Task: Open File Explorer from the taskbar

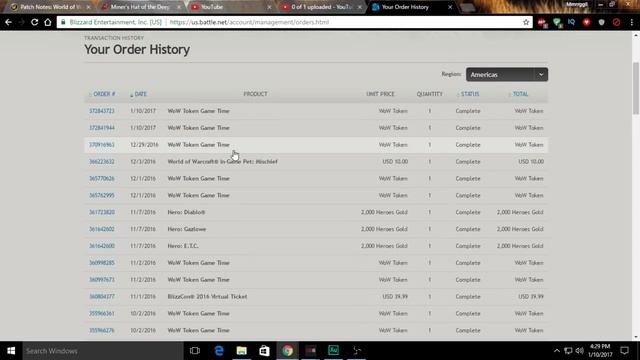Action: point(242,351)
